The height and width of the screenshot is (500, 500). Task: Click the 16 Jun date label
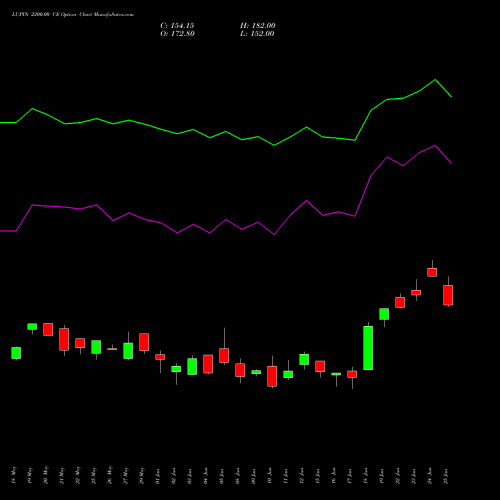[334, 476]
